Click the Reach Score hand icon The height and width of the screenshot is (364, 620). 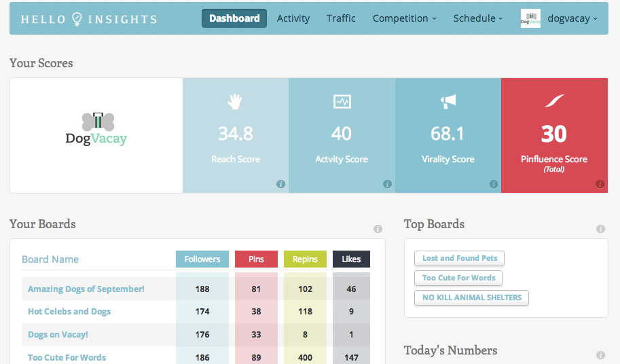pos(235,102)
